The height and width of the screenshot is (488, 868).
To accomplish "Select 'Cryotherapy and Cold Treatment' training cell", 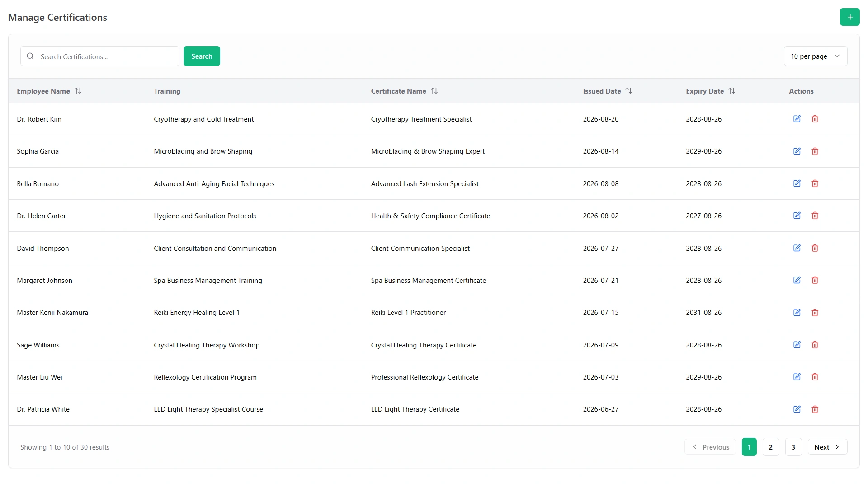I will click(x=203, y=119).
